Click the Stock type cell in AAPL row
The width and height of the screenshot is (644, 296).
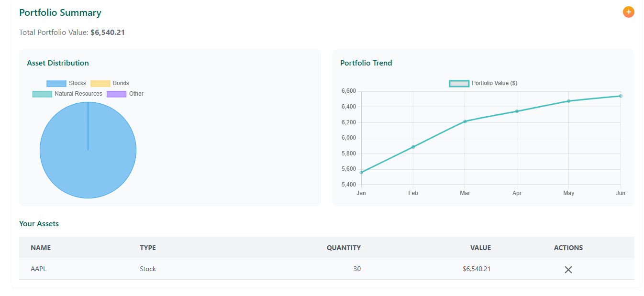148,269
